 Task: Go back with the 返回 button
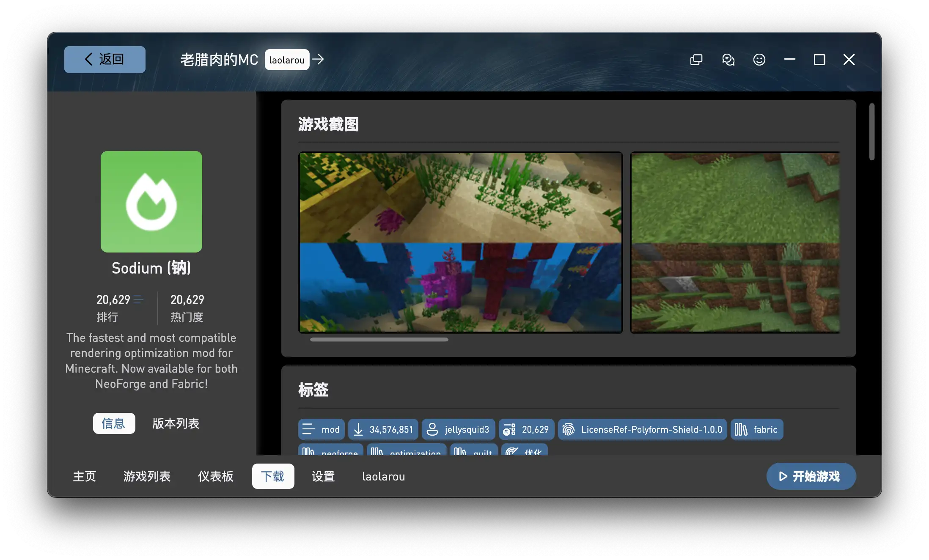pyautogui.click(x=104, y=60)
